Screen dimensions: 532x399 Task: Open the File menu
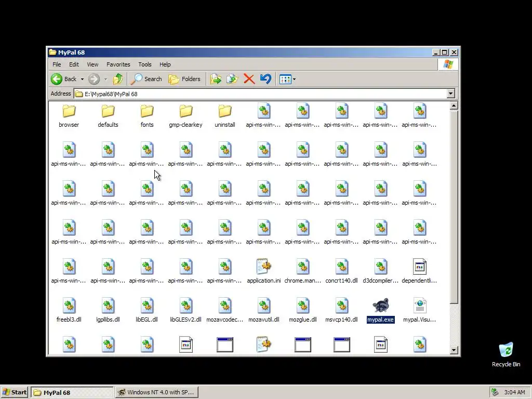(x=57, y=64)
